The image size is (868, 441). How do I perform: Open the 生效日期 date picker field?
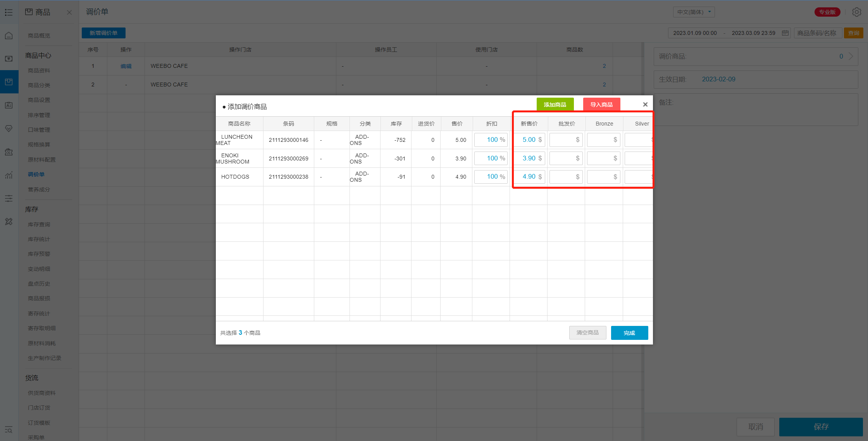718,79
